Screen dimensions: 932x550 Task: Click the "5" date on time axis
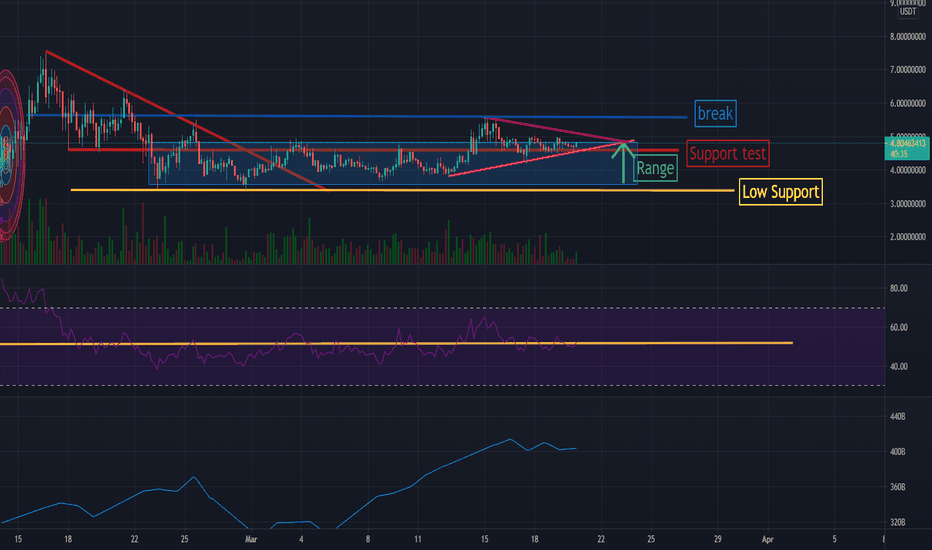point(834,539)
